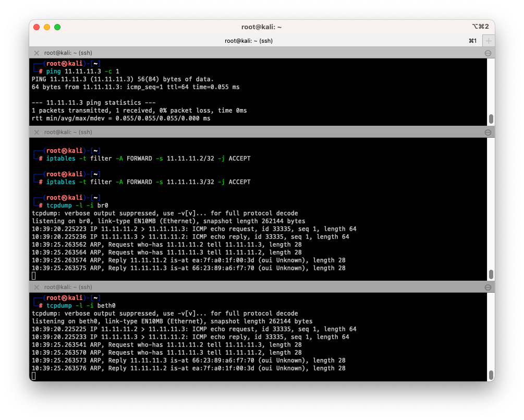Click the window title root@kali: ~
The width and height of the screenshot is (524, 420).
coord(262,27)
